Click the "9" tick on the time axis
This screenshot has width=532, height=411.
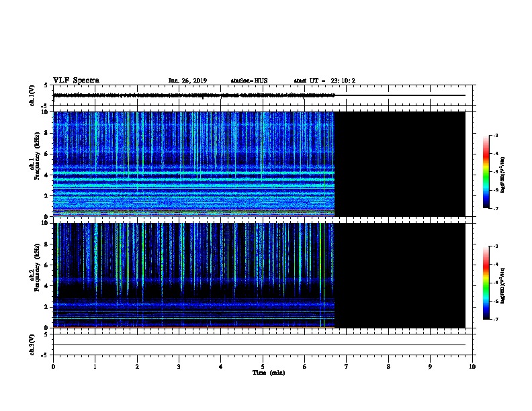point(430,367)
